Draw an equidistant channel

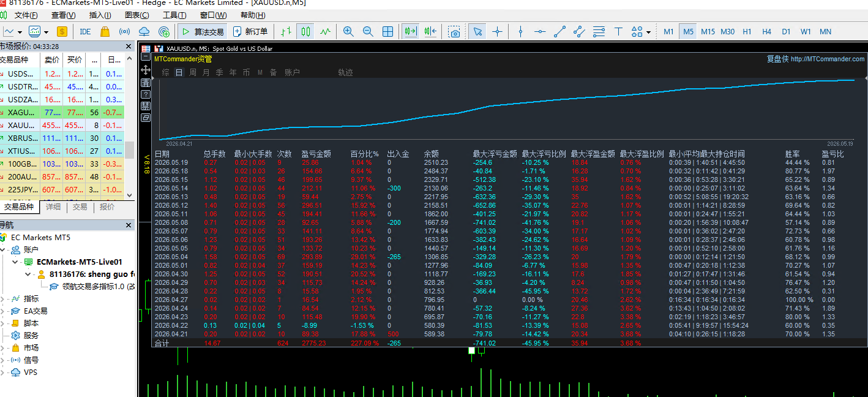click(x=579, y=31)
